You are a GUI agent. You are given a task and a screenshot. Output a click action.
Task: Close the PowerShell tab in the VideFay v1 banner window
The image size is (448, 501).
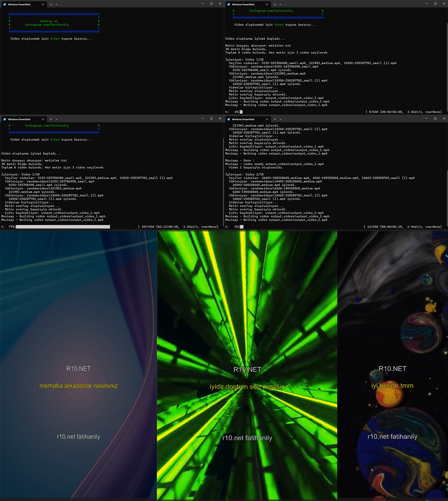pos(43,5)
